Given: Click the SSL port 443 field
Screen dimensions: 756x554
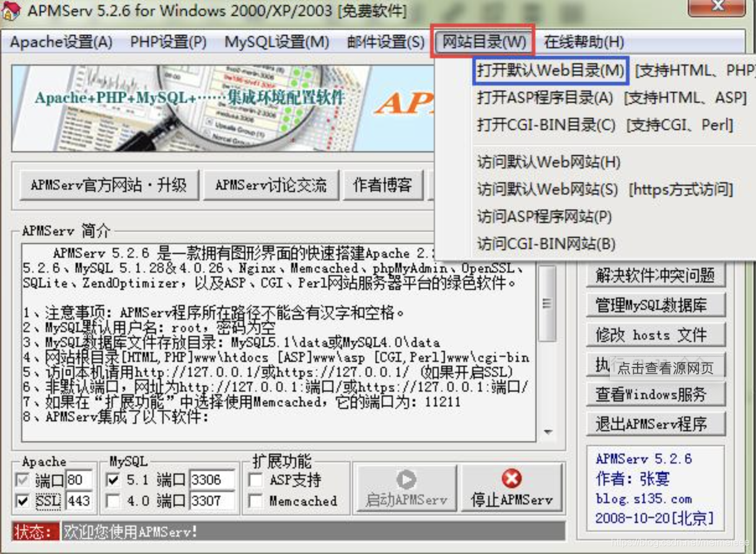Looking at the screenshot, I should coord(79,501).
